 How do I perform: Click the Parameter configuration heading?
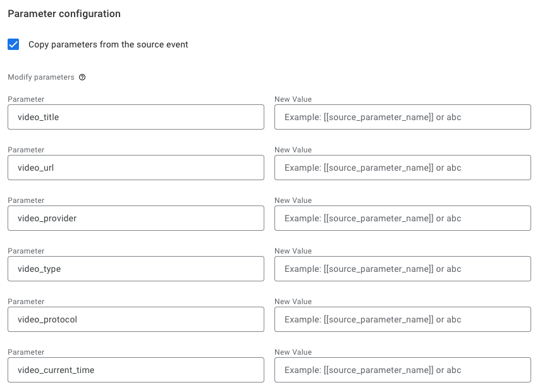(x=64, y=13)
